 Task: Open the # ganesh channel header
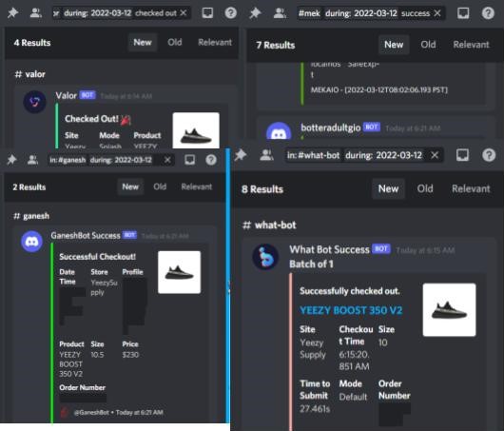(31, 216)
